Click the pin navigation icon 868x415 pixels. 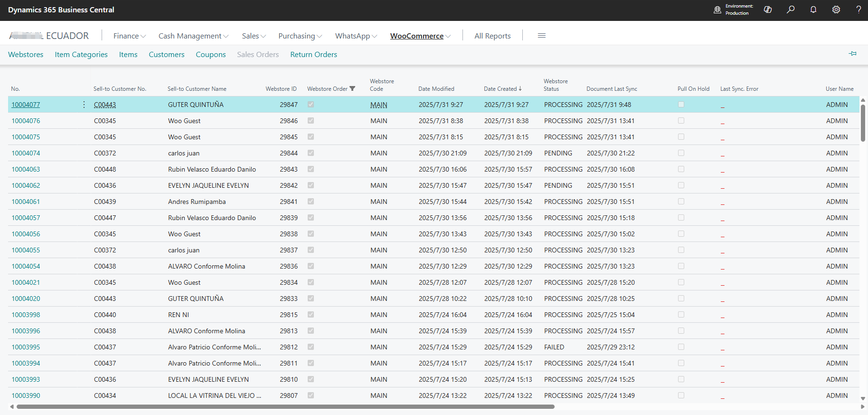853,54
